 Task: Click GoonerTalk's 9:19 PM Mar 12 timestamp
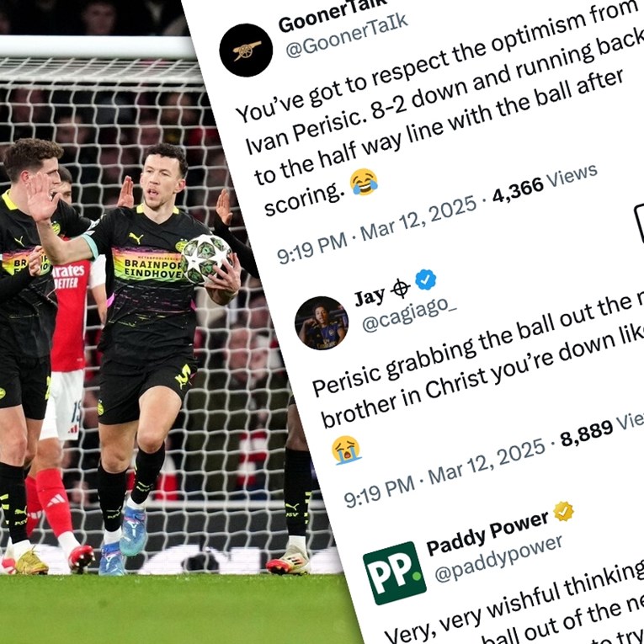pos(376,231)
